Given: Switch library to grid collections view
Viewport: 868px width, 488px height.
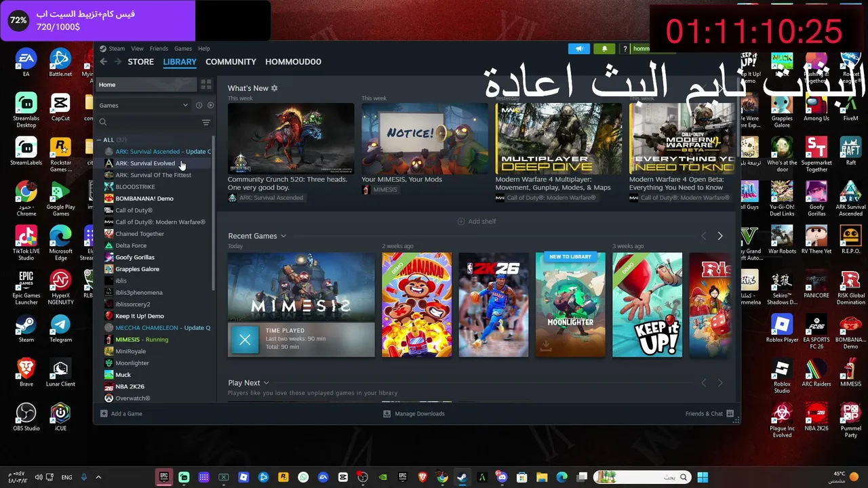Looking at the screenshot, I should coord(205,85).
